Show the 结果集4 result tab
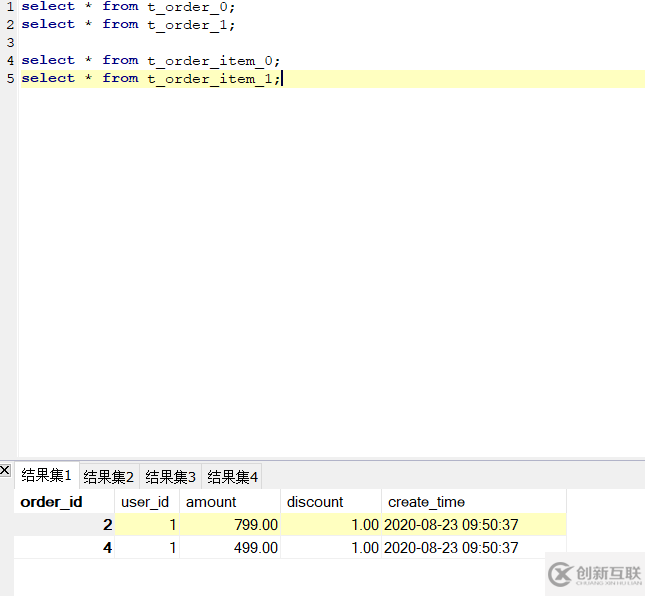645x596 pixels. pyautogui.click(x=233, y=476)
